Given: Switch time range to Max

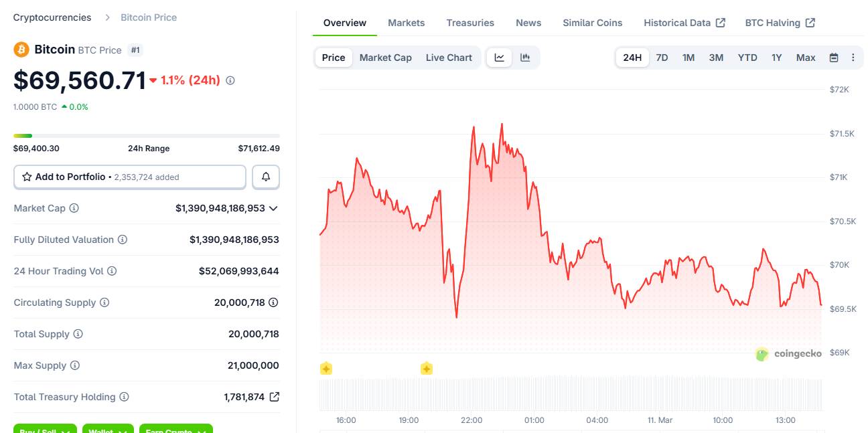Looking at the screenshot, I should pos(805,58).
